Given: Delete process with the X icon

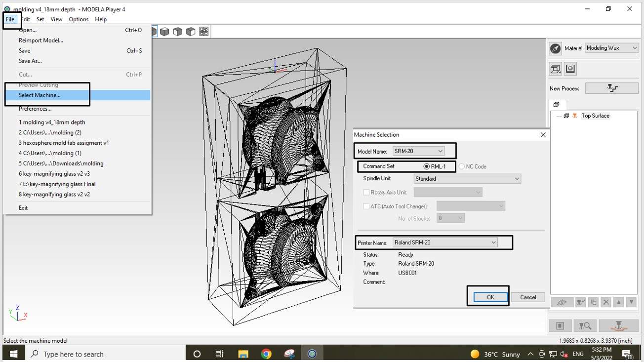Looking at the screenshot, I should [x=606, y=302].
